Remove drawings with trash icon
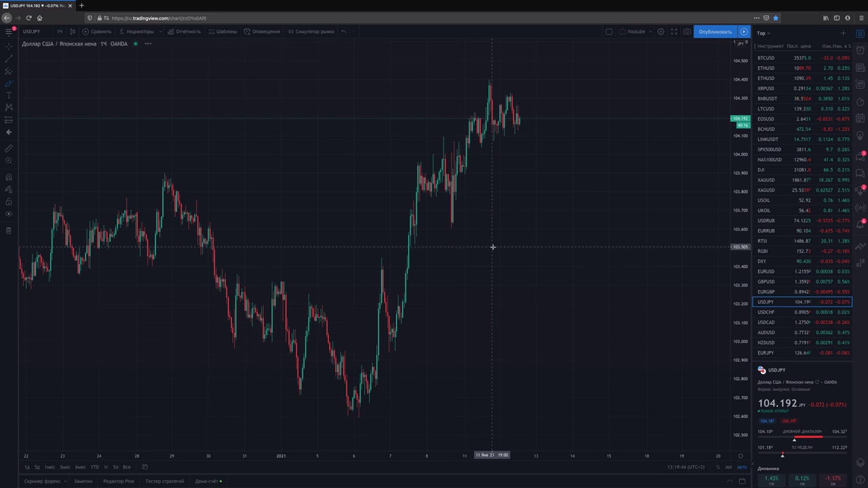Viewport: 868px width, 488px height. click(9, 230)
